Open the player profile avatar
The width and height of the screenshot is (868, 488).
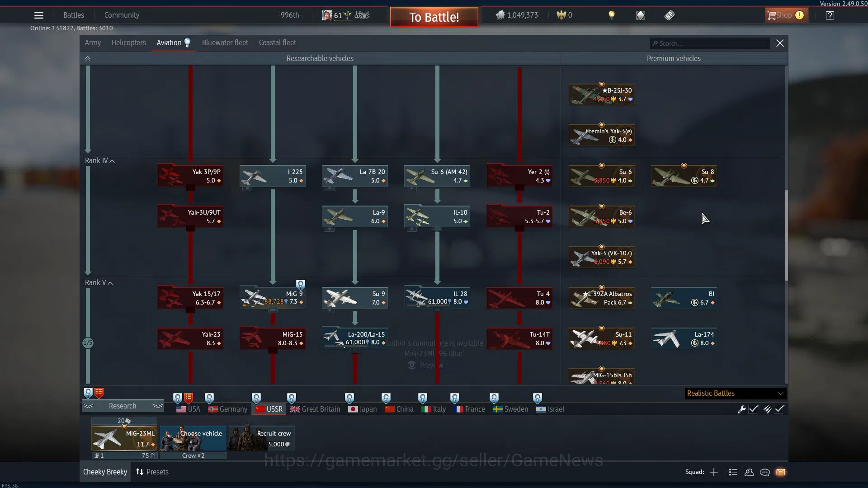pos(327,15)
